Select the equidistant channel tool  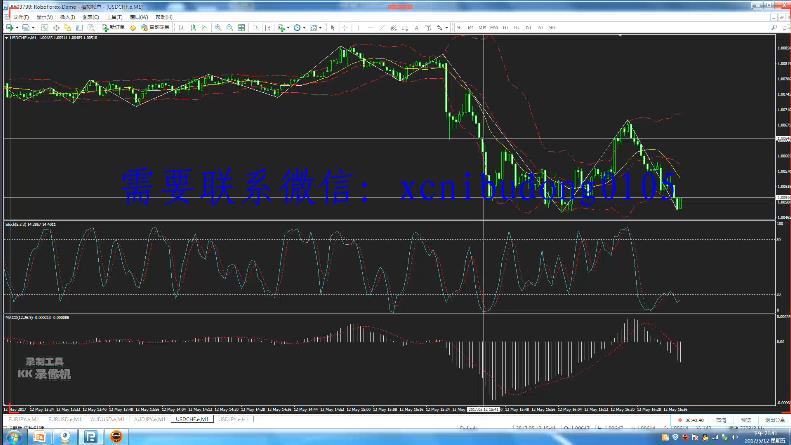coord(393,28)
